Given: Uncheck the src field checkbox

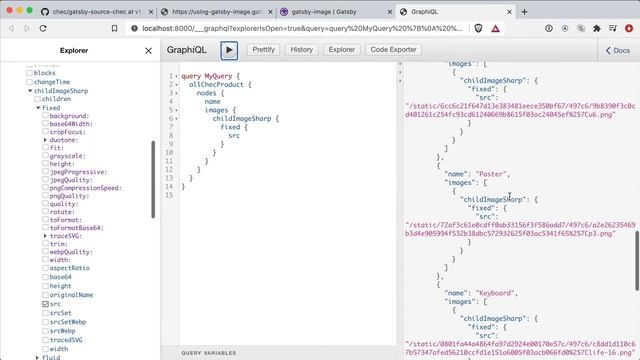Looking at the screenshot, I should pos(45,304).
